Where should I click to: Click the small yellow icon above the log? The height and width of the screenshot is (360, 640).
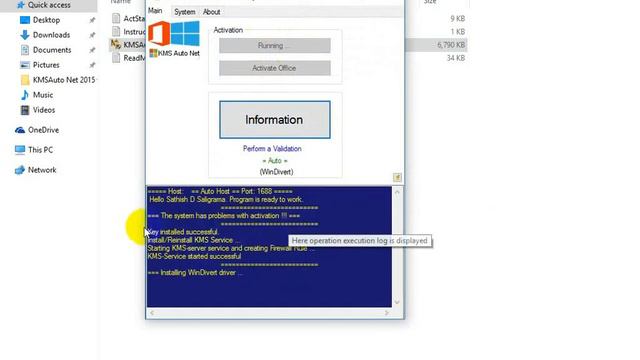[x=397, y=177]
